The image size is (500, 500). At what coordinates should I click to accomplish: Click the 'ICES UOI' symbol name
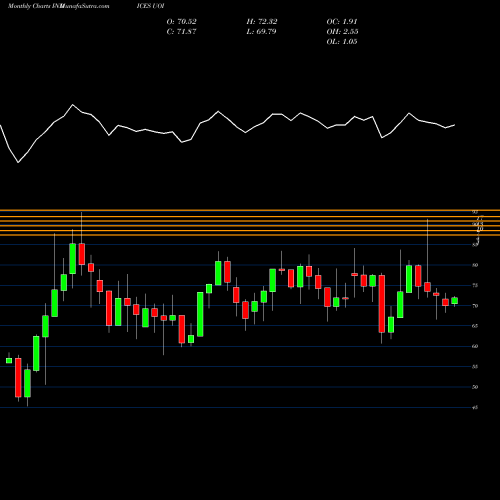click(150, 6)
